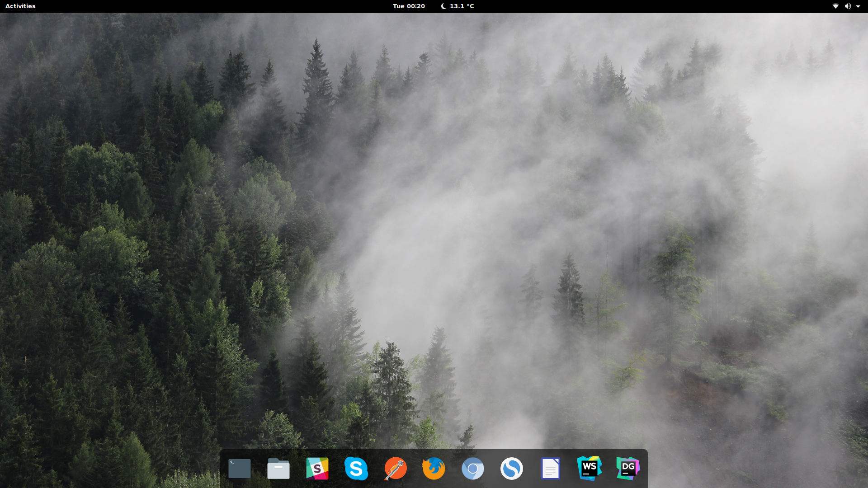Image resolution: width=868 pixels, height=488 pixels.
Task: Launch Firefox browser from the dock
Action: (434, 469)
